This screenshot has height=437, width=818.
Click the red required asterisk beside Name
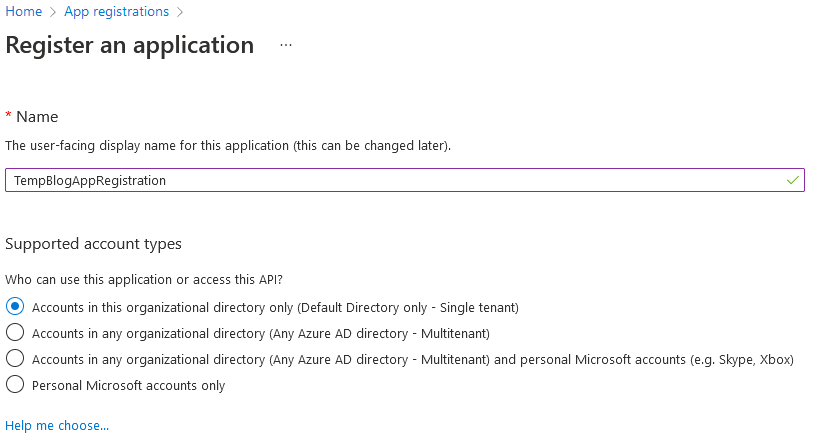click(x=8, y=115)
